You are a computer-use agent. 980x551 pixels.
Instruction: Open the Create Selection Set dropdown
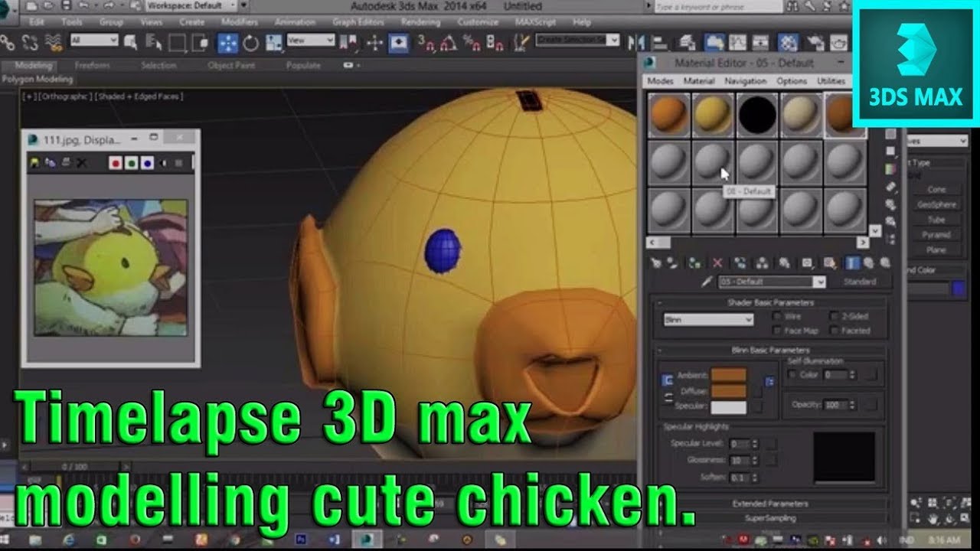[x=577, y=39]
